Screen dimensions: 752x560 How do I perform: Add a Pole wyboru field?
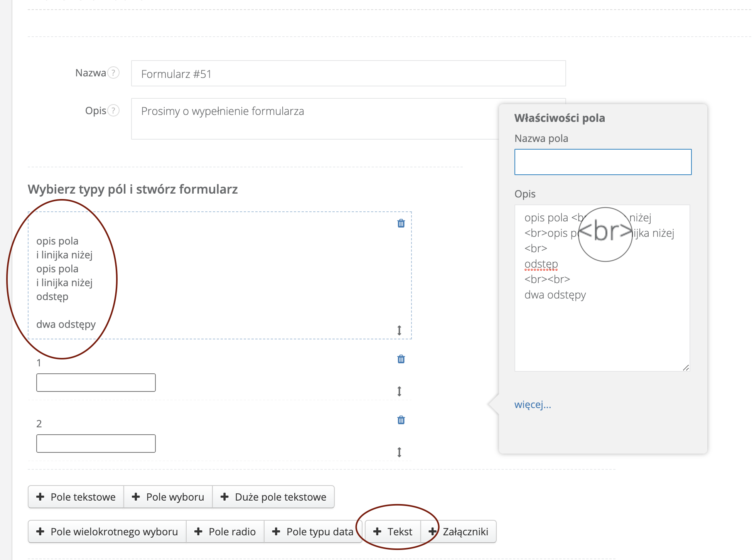pyautogui.click(x=168, y=497)
